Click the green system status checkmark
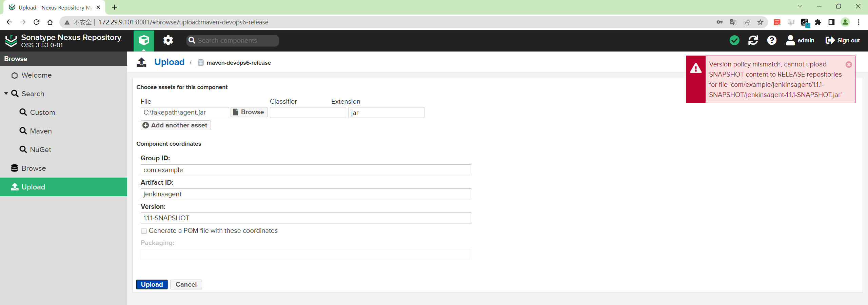Viewport: 868px width, 305px height. (734, 40)
